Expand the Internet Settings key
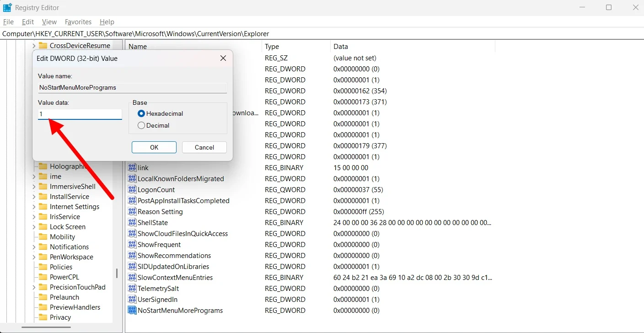 (x=34, y=207)
